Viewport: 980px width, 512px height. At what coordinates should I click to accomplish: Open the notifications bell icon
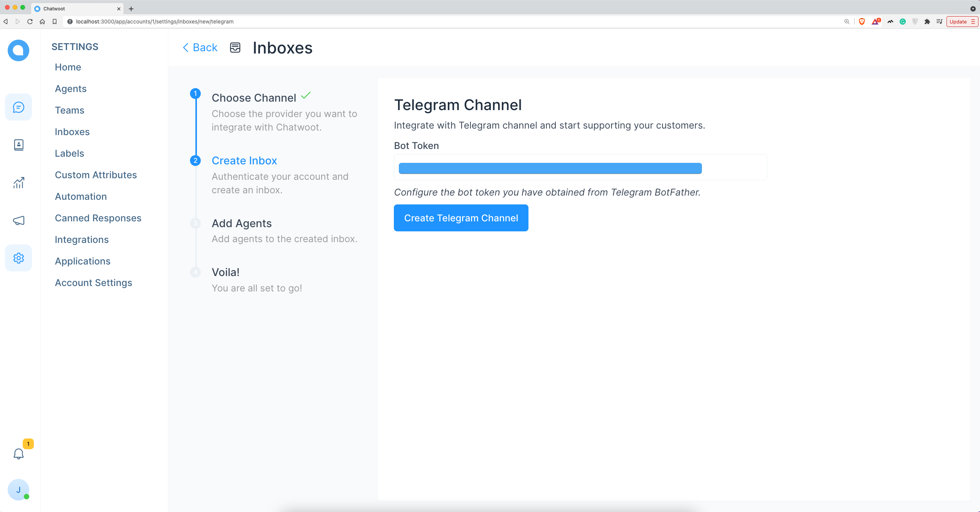tap(18, 454)
